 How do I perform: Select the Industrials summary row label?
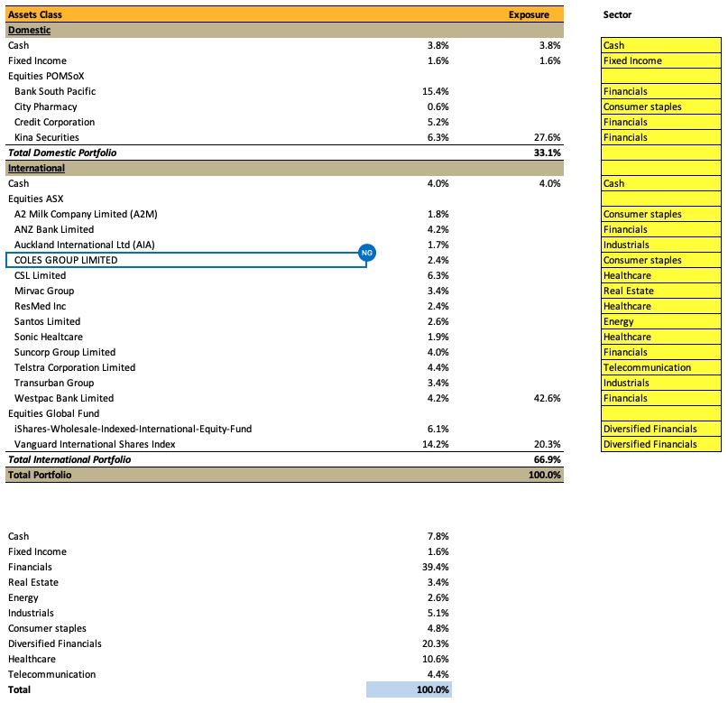[x=31, y=613]
